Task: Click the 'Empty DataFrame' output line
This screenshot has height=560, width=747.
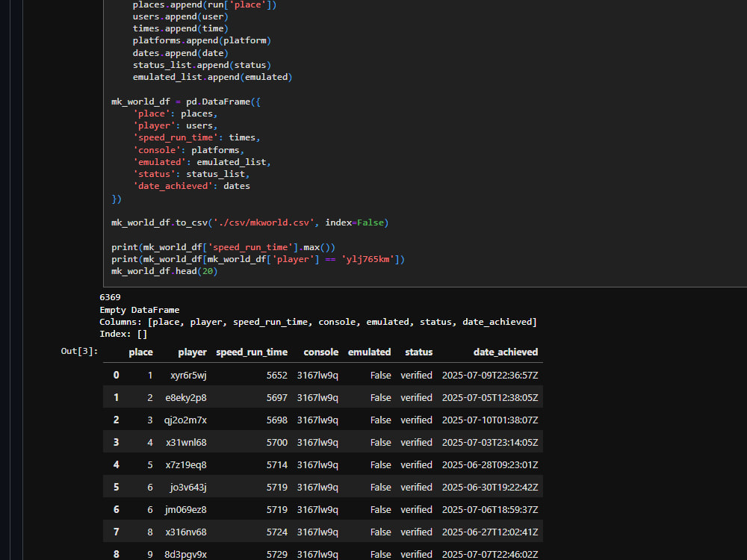Action: (x=140, y=310)
